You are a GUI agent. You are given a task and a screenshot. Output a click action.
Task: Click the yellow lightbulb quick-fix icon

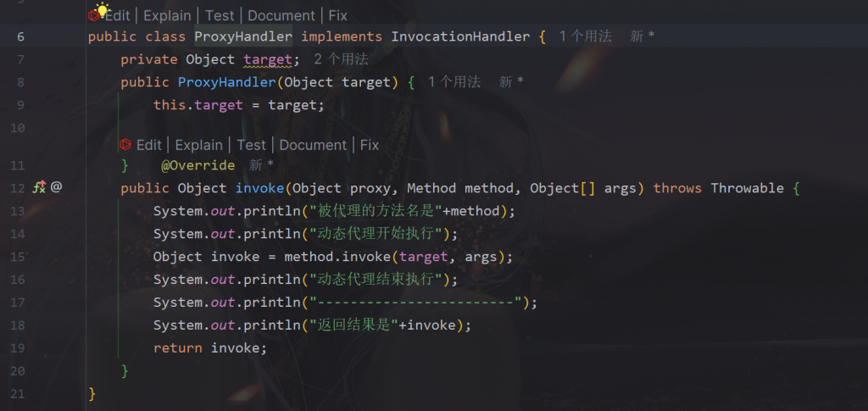pos(103,9)
